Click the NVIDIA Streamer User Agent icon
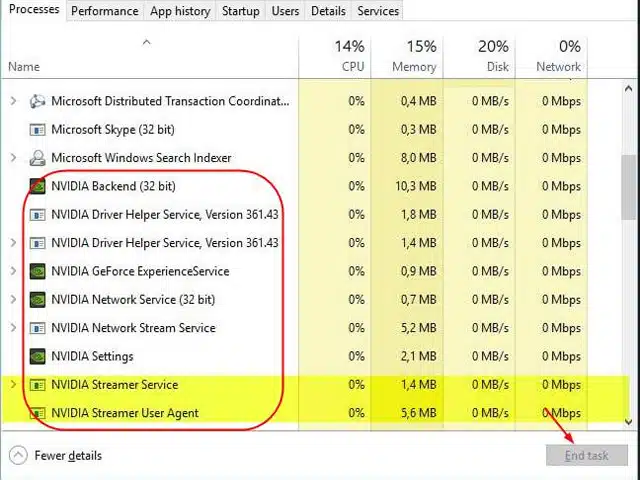This screenshot has width=640, height=480. click(37, 413)
